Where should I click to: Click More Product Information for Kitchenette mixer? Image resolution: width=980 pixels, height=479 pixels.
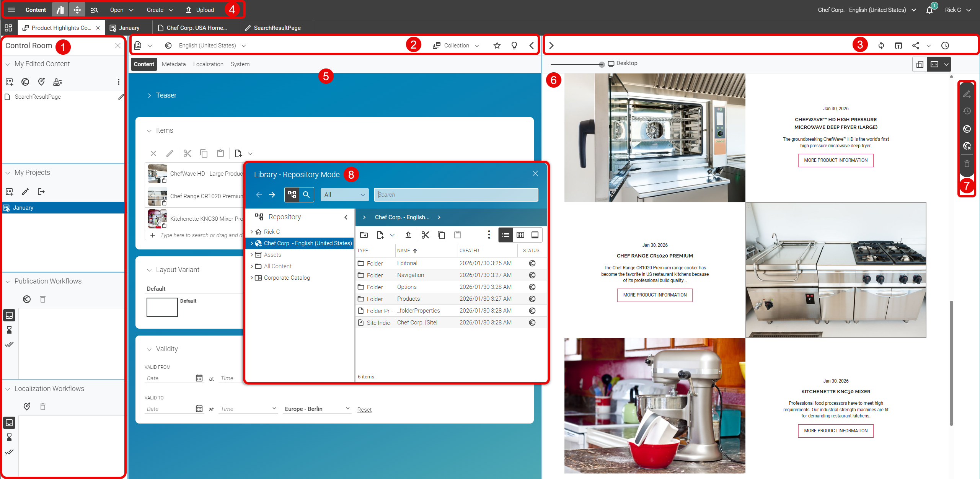pyautogui.click(x=835, y=431)
